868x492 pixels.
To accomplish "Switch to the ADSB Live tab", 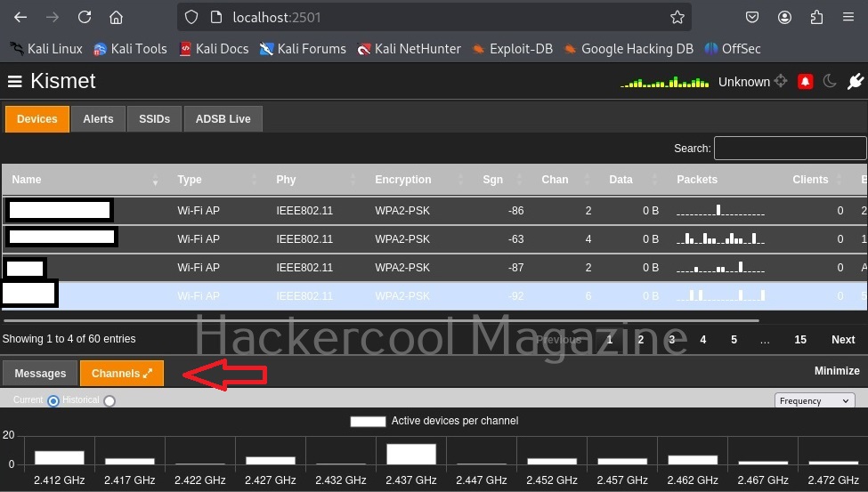I will coord(223,119).
